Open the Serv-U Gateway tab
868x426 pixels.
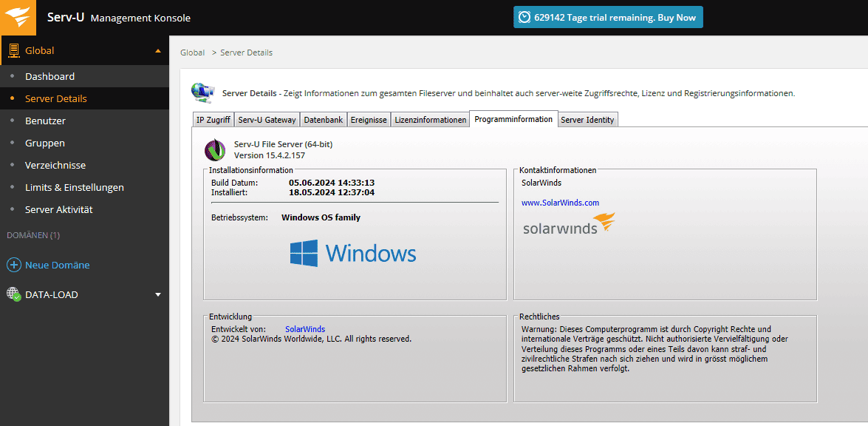(x=267, y=120)
